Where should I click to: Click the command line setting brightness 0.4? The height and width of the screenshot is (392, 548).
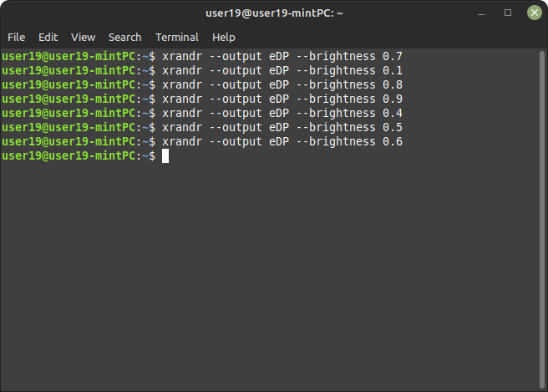282,113
